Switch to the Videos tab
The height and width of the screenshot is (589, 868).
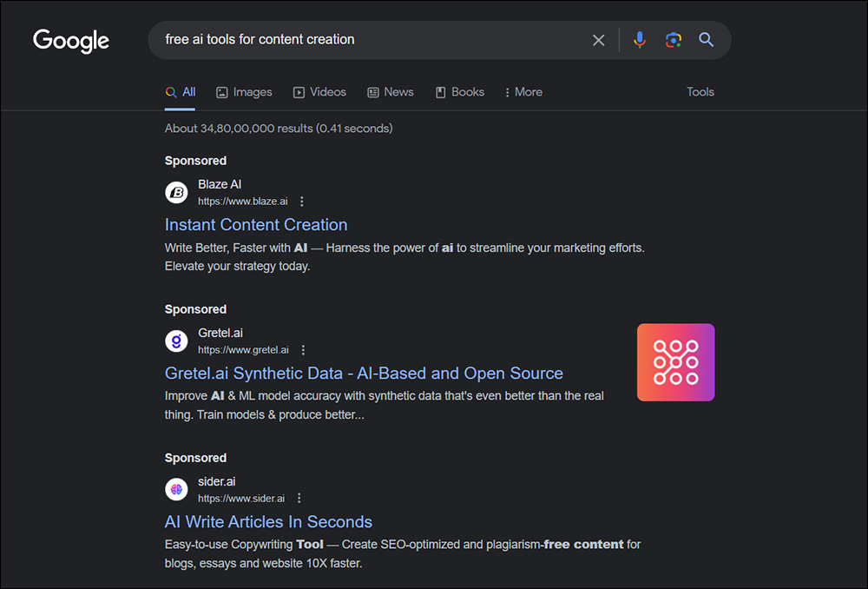point(319,92)
